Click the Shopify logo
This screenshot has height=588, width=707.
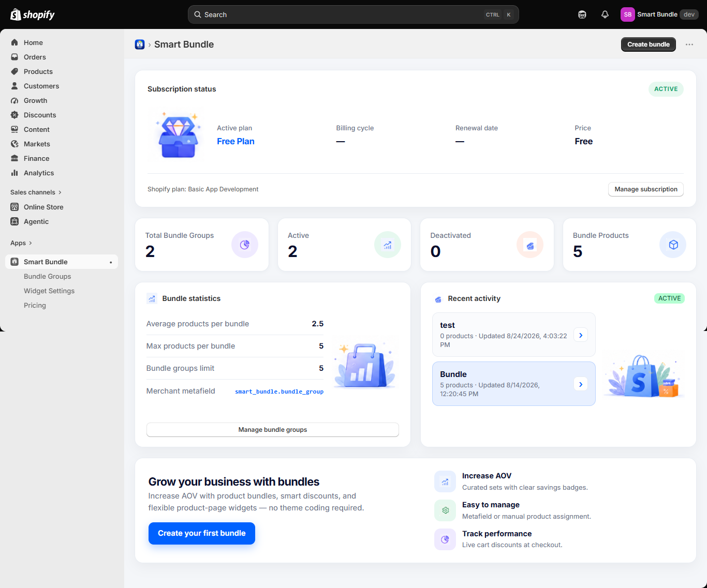33,14
